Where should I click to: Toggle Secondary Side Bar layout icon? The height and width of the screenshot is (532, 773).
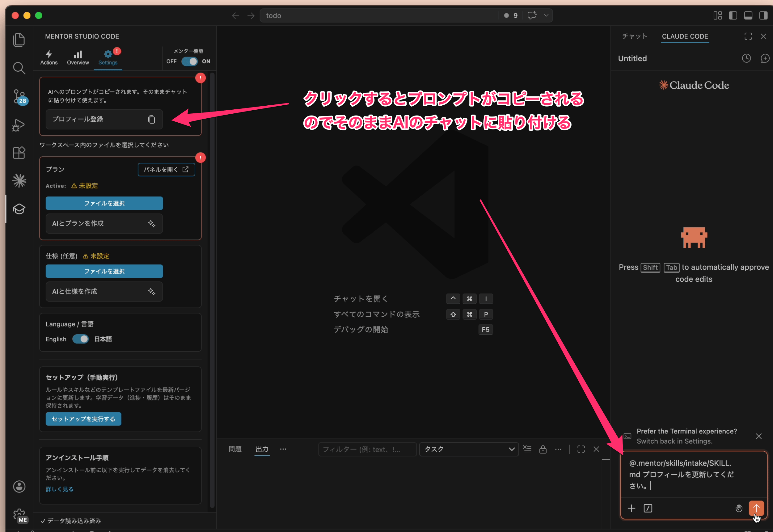coord(763,16)
